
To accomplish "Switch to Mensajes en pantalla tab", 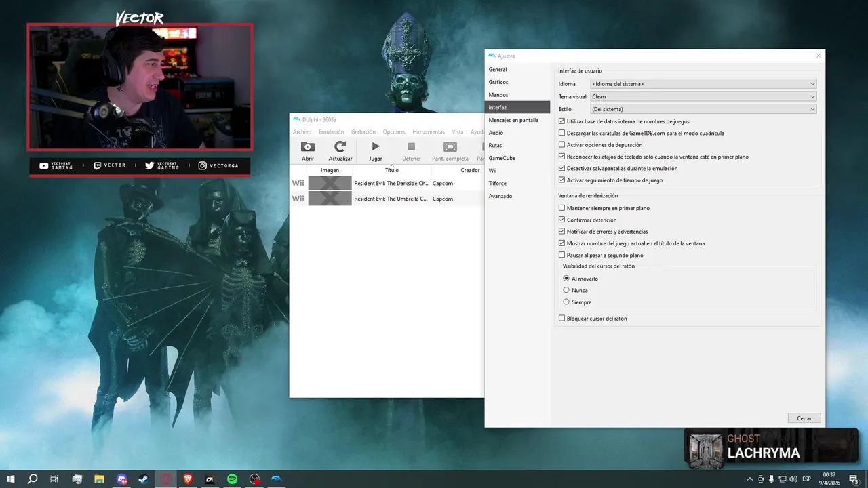I will 517,120.
